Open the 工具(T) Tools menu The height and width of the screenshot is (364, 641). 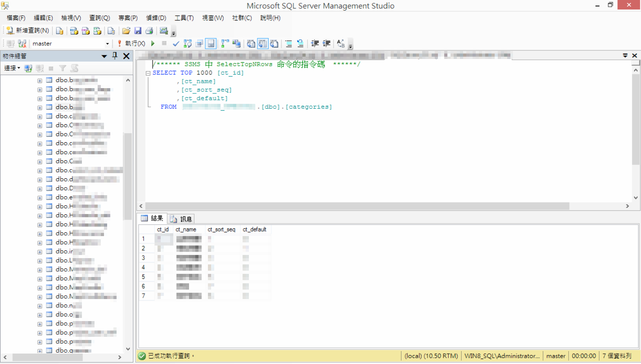(184, 18)
